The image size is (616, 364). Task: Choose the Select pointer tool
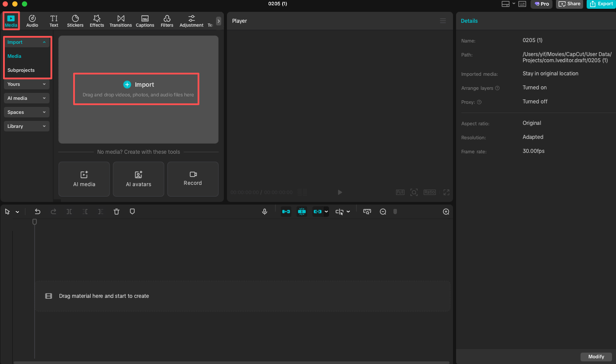click(7, 212)
